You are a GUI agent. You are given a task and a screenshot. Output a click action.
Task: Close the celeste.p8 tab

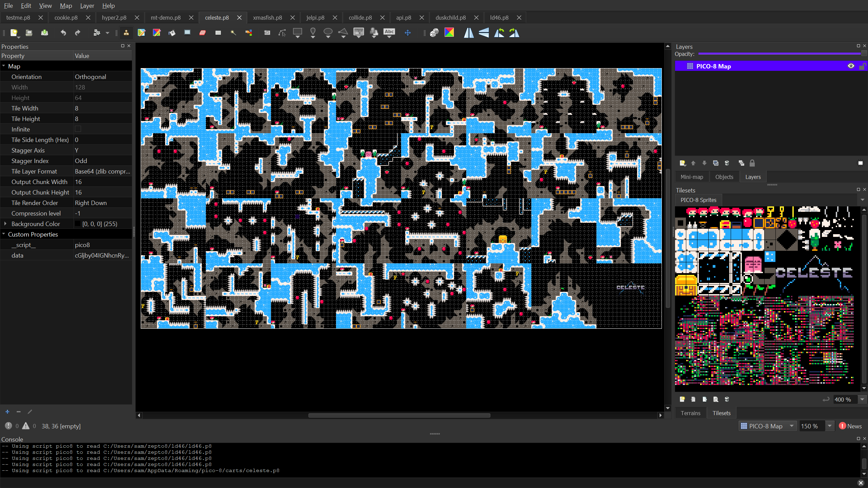[x=239, y=18]
